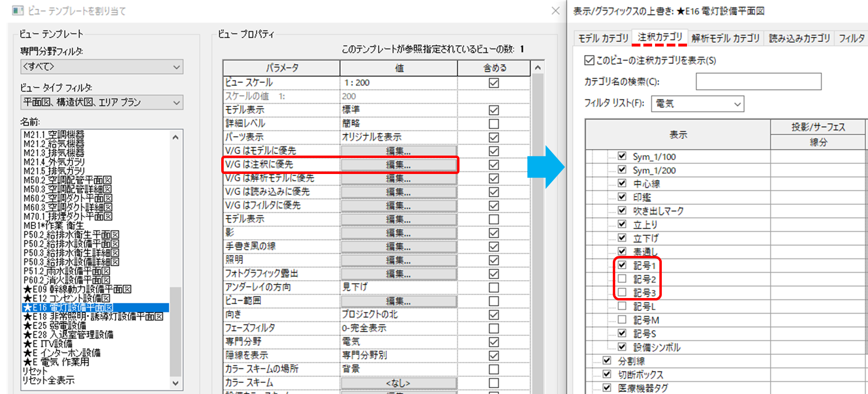This screenshot has width=868, height=394.
Task: Click scroll-down arrow of the template name list
Action: [x=176, y=383]
